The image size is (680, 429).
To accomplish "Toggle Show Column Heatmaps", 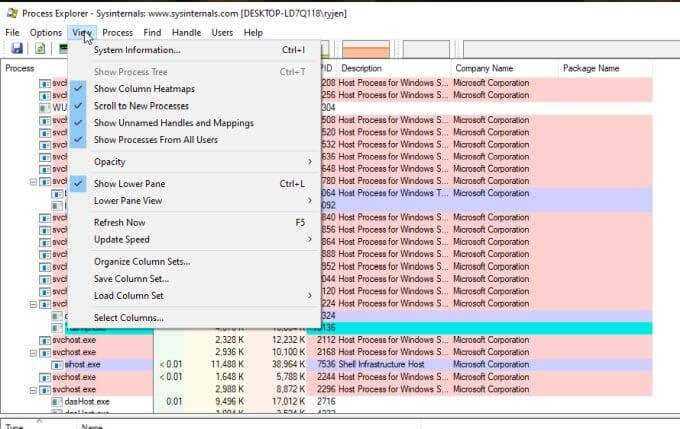I will (x=144, y=88).
